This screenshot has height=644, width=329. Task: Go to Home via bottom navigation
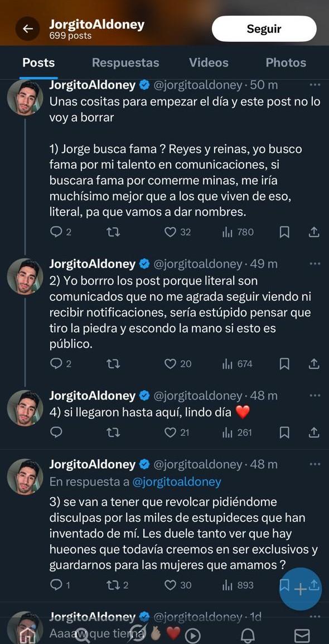point(27,635)
